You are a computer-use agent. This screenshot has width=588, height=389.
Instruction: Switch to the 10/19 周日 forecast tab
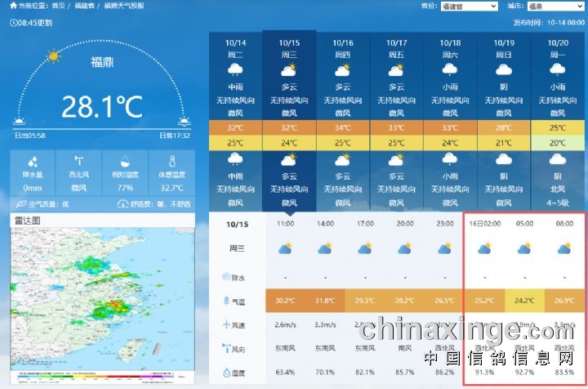pos(504,47)
